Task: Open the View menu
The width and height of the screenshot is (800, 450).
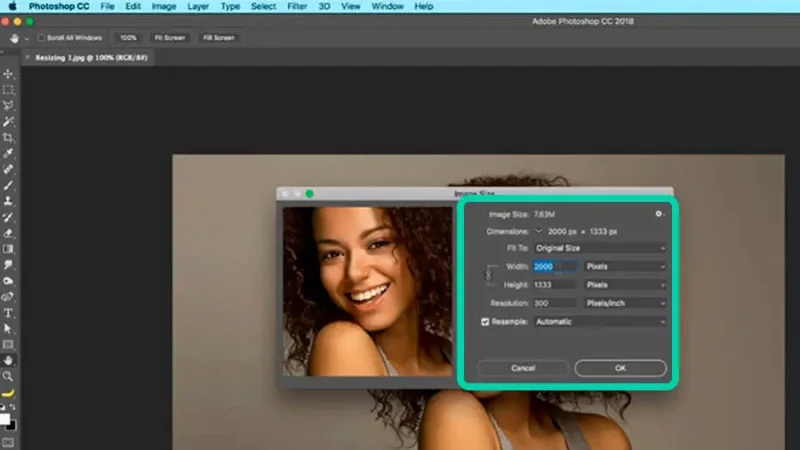Action: pos(351,6)
